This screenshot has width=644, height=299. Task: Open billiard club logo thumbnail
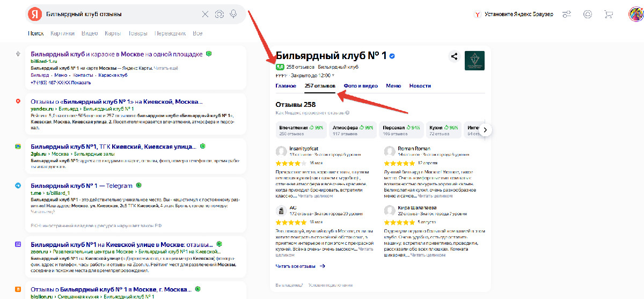[474, 61]
